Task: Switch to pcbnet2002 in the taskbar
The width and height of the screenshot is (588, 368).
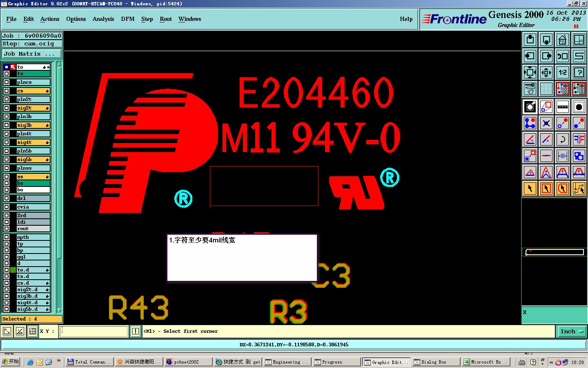Action: [x=188, y=362]
